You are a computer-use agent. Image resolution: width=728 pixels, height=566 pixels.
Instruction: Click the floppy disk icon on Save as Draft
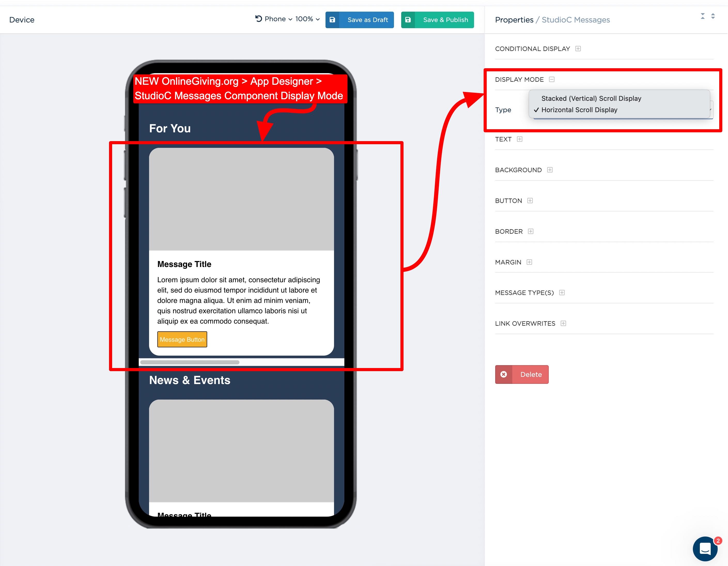[332, 20]
